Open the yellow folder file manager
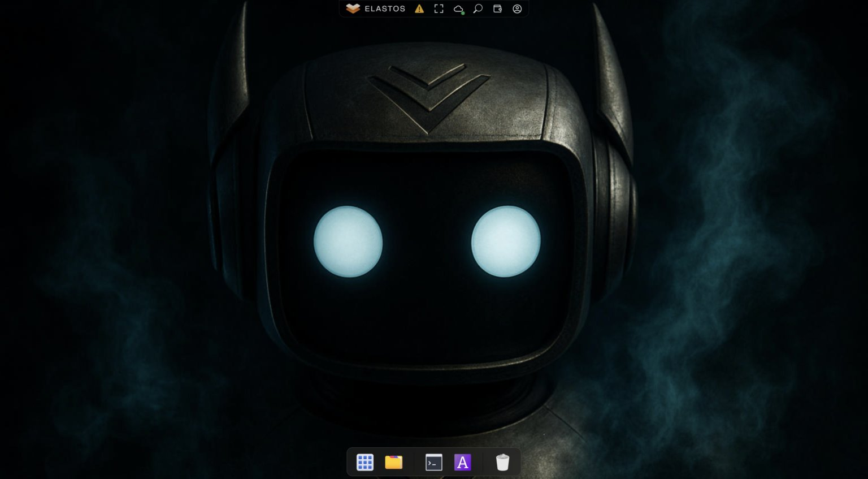The height and width of the screenshot is (479, 868). tap(394, 462)
